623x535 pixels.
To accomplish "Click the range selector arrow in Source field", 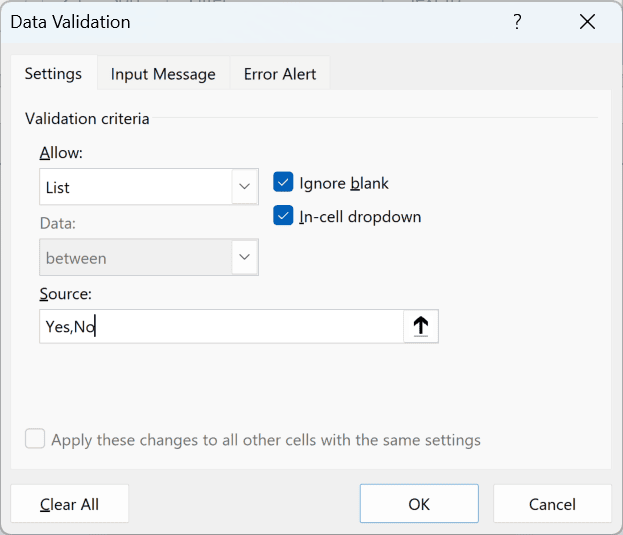I will click(421, 326).
